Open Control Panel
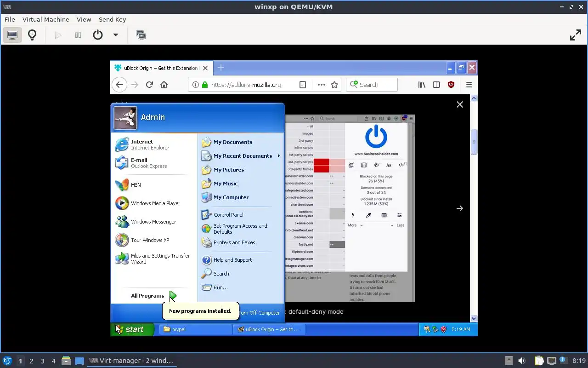 click(x=241, y=215)
